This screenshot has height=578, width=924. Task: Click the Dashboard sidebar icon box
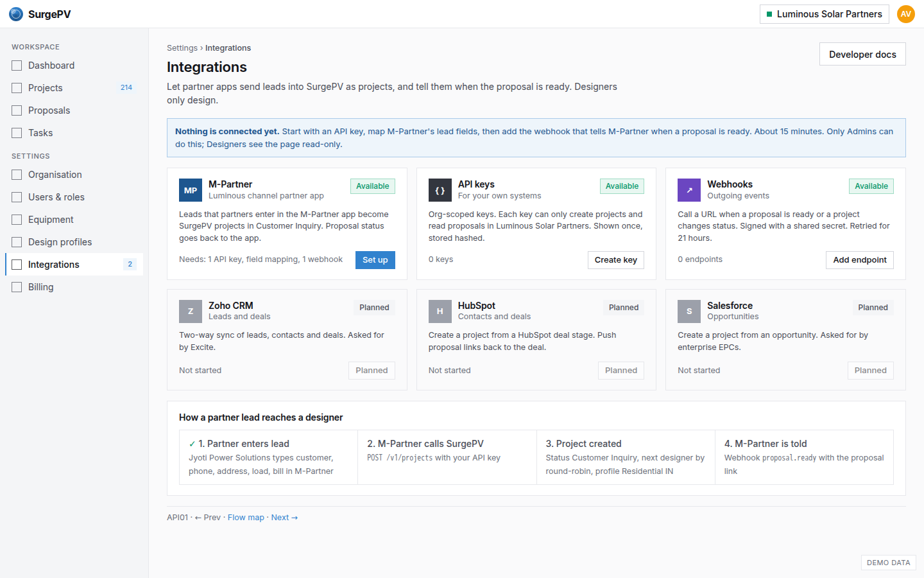17,66
